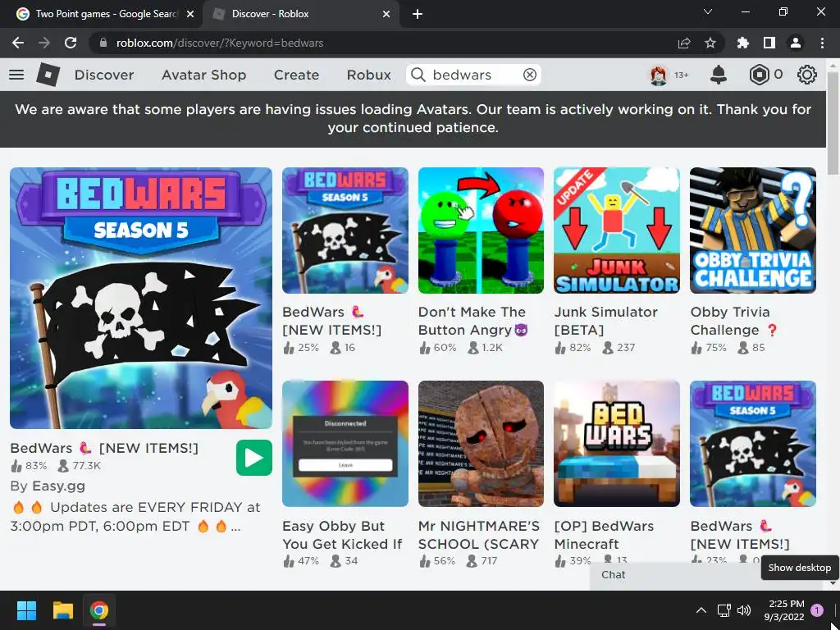The image size is (840, 630).
Task: Open the taskbar clock and date
Action: (784, 610)
